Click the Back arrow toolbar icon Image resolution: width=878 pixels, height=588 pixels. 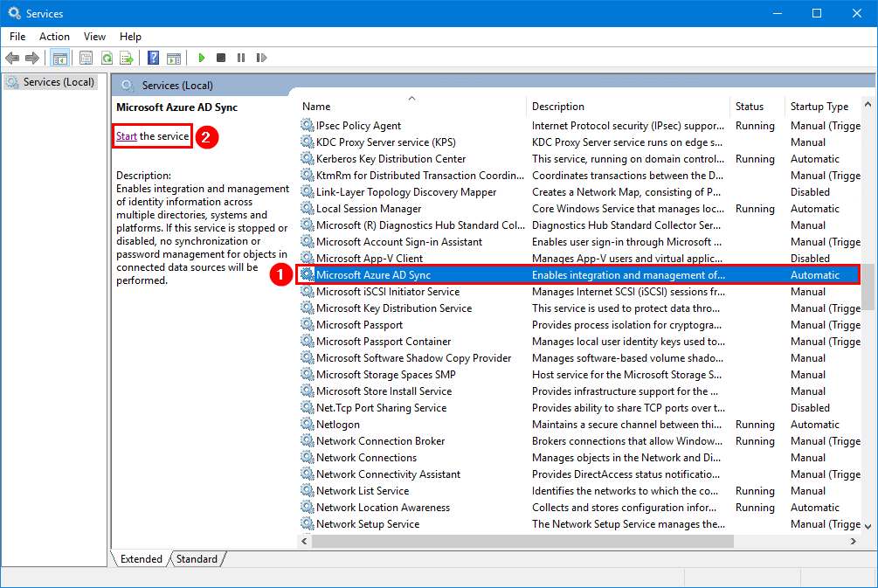click(x=12, y=58)
